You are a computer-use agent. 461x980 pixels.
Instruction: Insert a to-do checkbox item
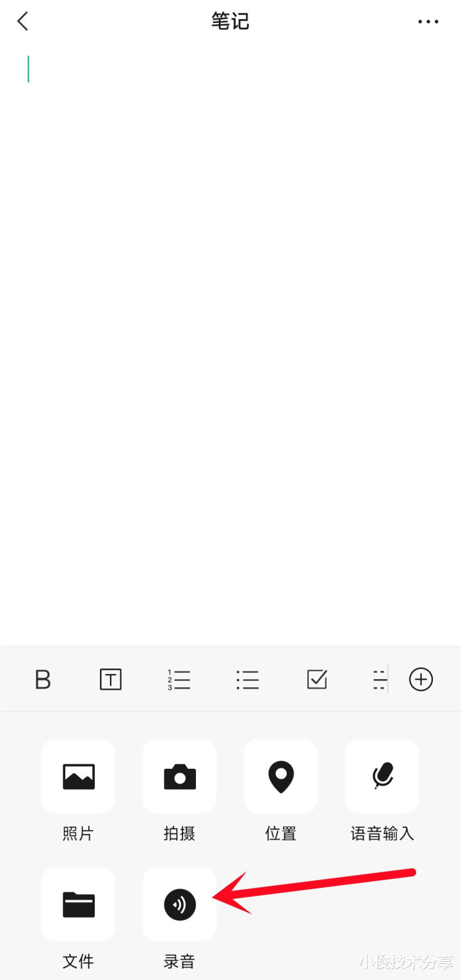[x=317, y=679]
